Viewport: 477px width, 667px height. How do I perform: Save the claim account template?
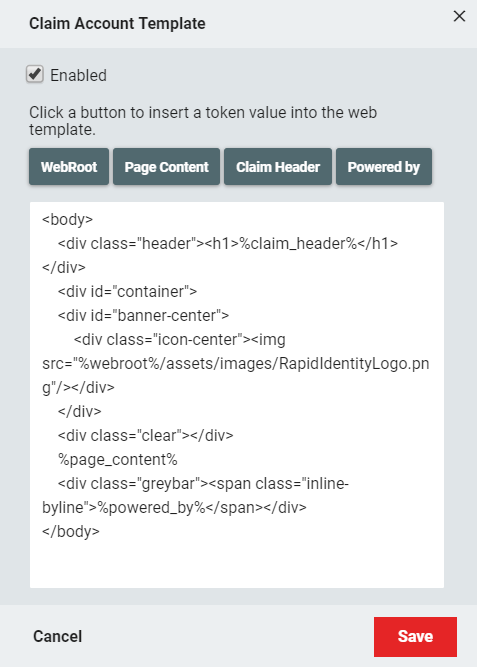point(415,637)
